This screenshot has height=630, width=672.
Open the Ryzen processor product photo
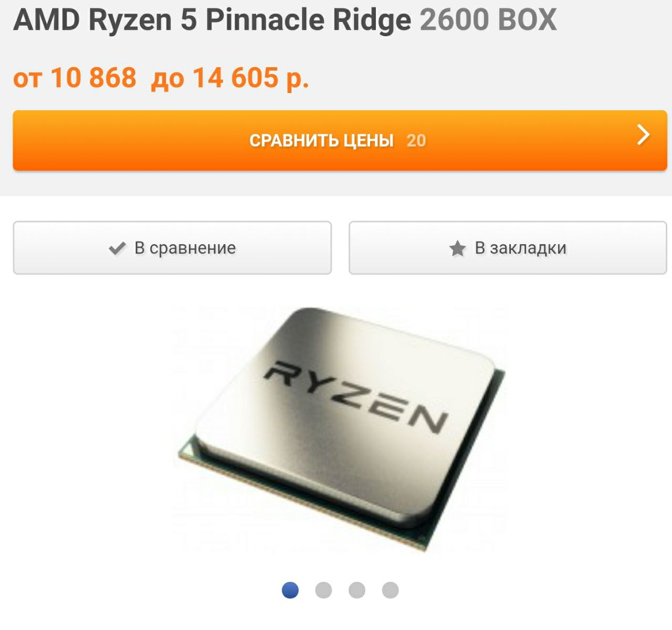coord(340,428)
